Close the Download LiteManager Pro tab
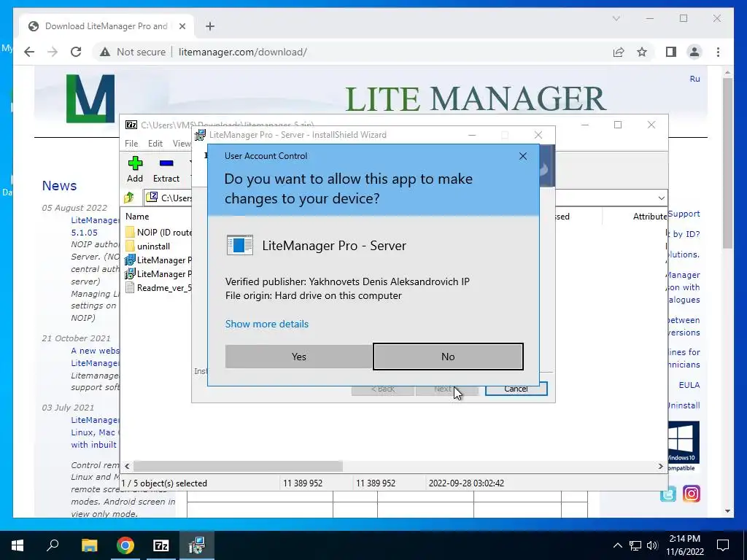This screenshot has width=747, height=560. (x=182, y=26)
